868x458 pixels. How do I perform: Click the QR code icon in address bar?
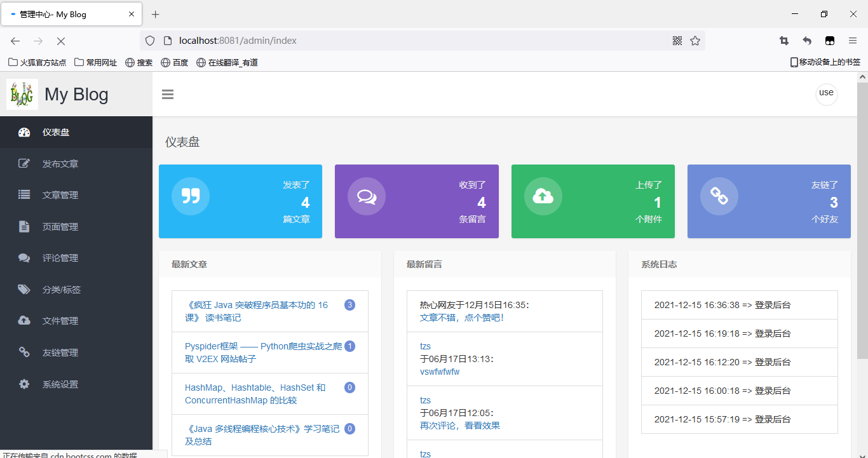pyautogui.click(x=677, y=41)
